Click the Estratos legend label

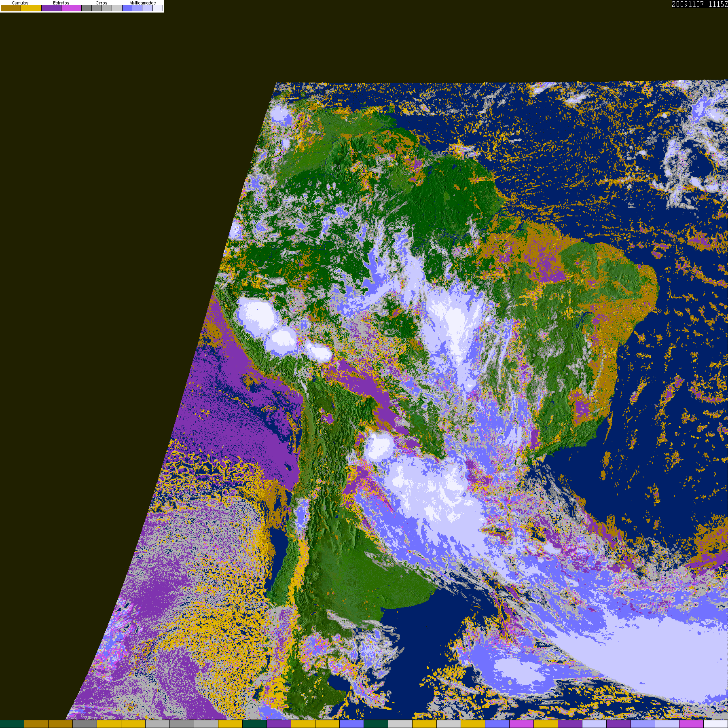pos(61,3)
